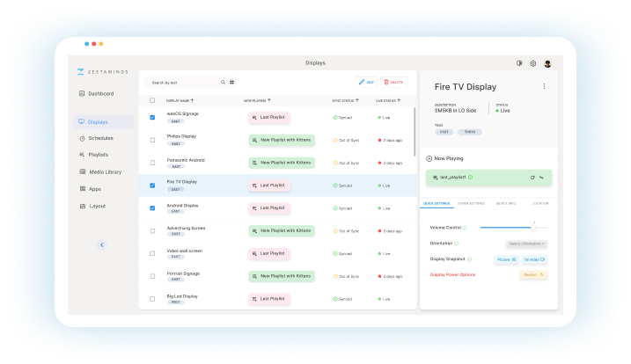Toggle the select-all checkbox in table header
The image size is (631, 364).
[x=152, y=100]
